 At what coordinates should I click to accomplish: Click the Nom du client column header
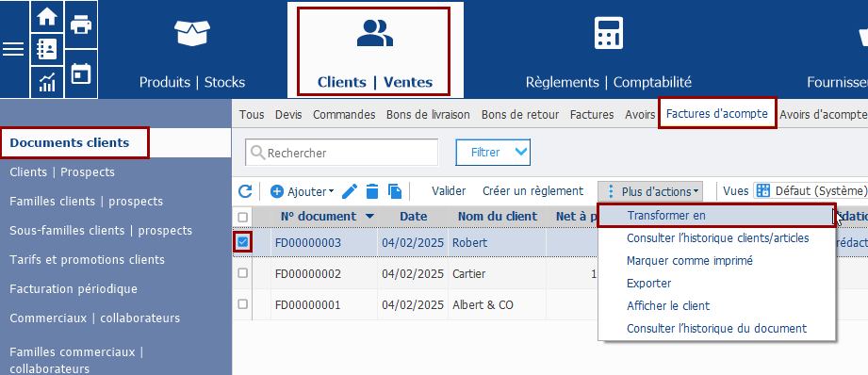[497, 217]
